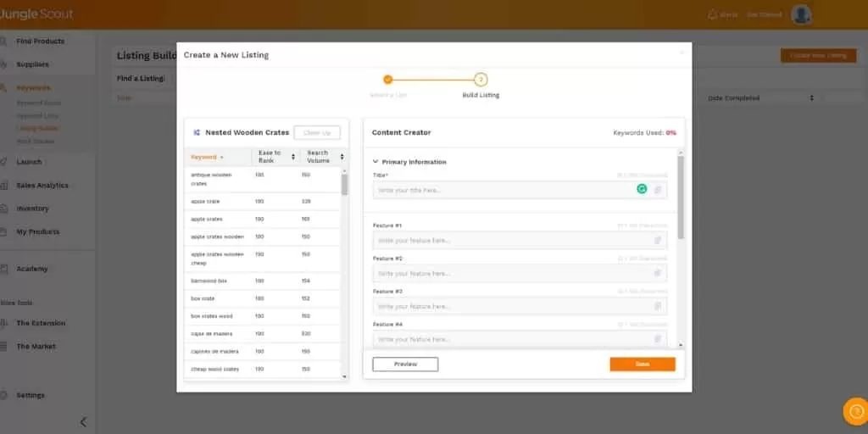Image resolution: width=868 pixels, height=434 pixels.
Task: Select the 'cajones de madera' keyword row
Action: [x=263, y=352]
